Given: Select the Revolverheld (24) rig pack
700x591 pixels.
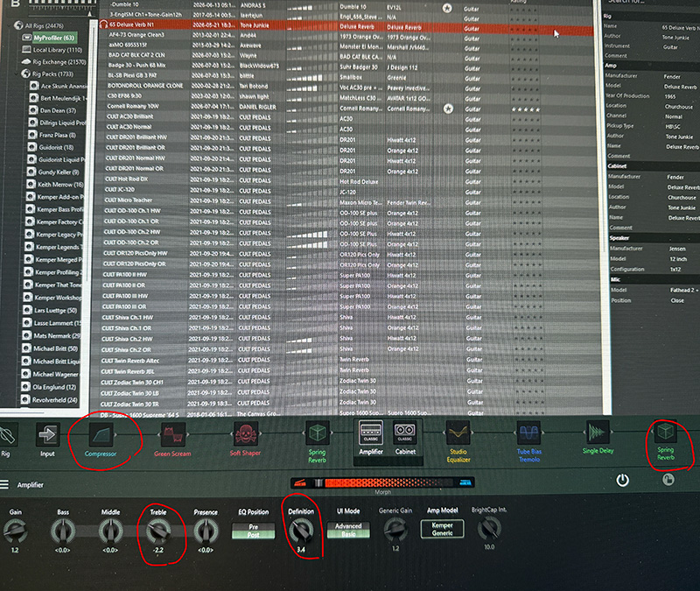Looking at the screenshot, I should [55, 400].
